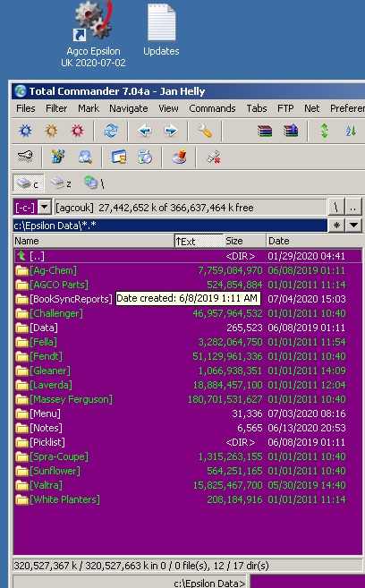Viewport: 365px width, 588px height.
Task: Sort by Name column header
Action: [93, 241]
